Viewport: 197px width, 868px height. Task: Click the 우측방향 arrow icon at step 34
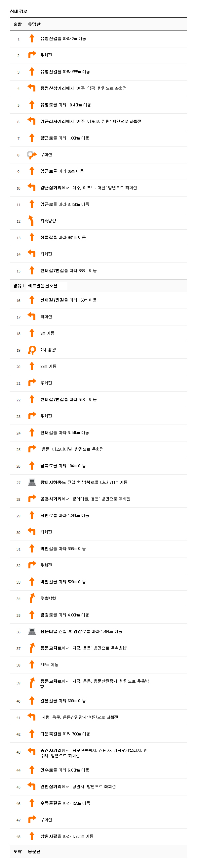pyautogui.click(x=32, y=599)
